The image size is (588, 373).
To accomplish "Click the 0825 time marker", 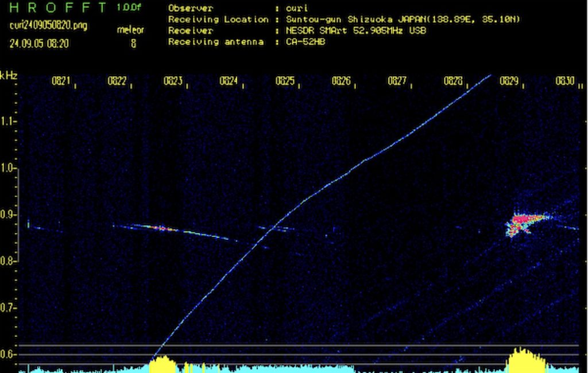I will pos(285,81).
